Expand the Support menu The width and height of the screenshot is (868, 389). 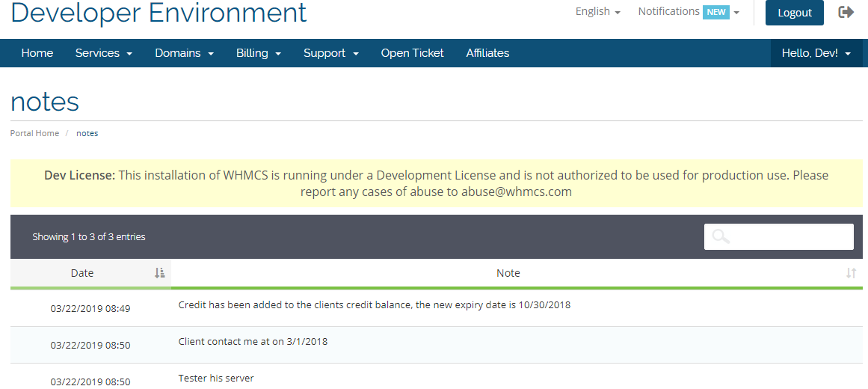pos(331,53)
